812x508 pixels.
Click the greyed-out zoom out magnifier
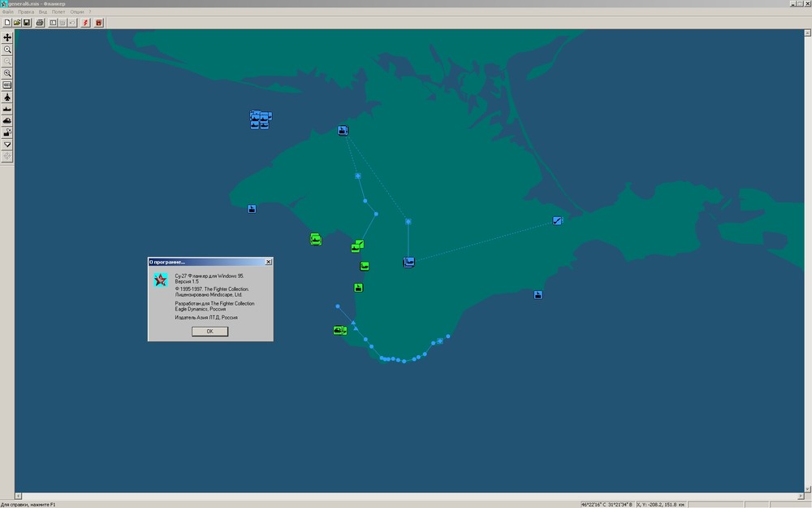pyautogui.click(x=7, y=61)
